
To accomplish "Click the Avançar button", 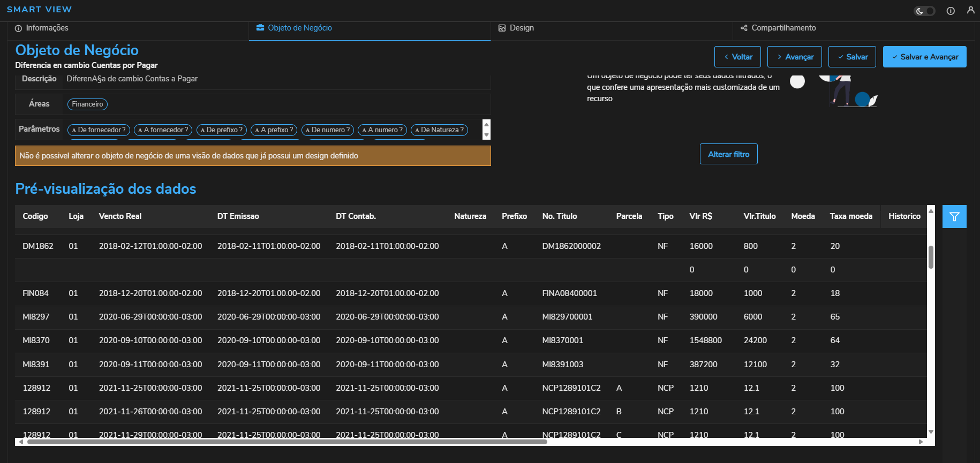I will click(x=794, y=57).
